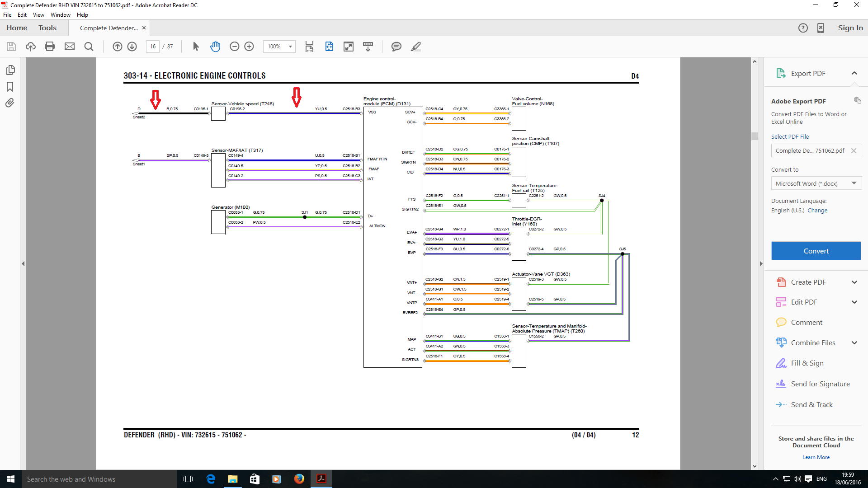Click the mobile link icon near Sign In

[x=821, y=28]
